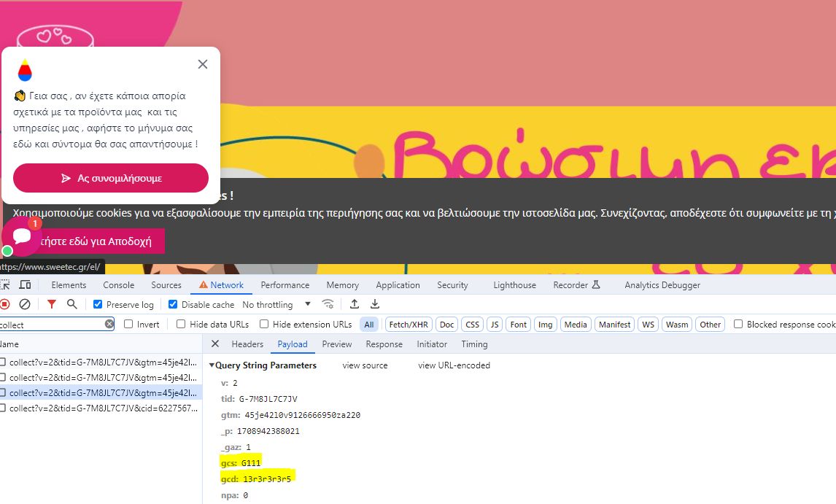Image resolution: width=836 pixels, height=504 pixels.
Task: Filter by Manifest requests
Action: point(615,325)
